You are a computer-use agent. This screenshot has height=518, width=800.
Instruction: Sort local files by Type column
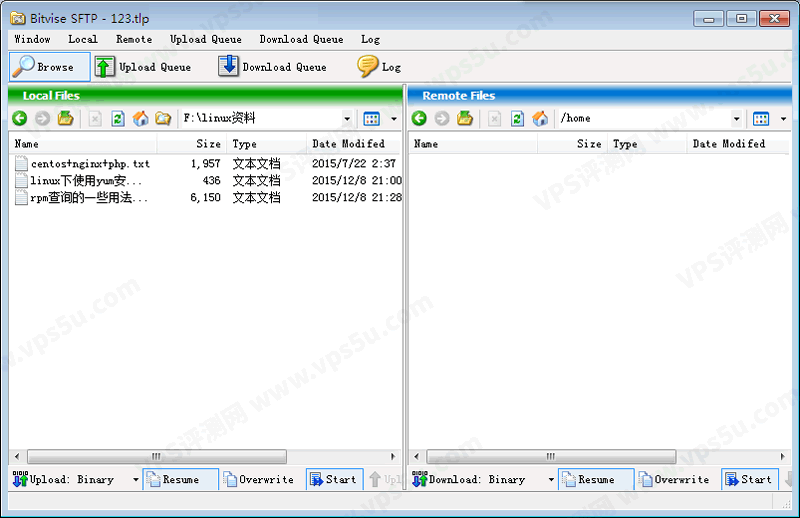266,144
